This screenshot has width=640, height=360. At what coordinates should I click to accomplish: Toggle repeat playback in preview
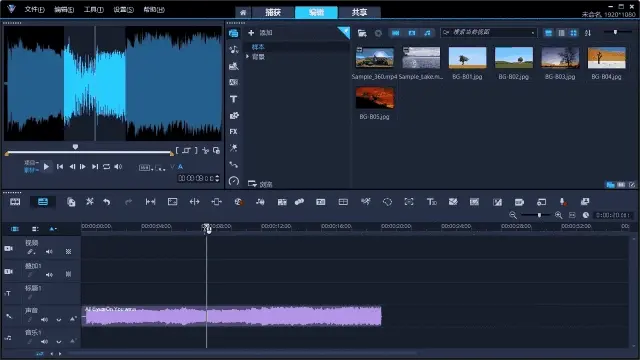pyautogui.click(x=107, y=167)
